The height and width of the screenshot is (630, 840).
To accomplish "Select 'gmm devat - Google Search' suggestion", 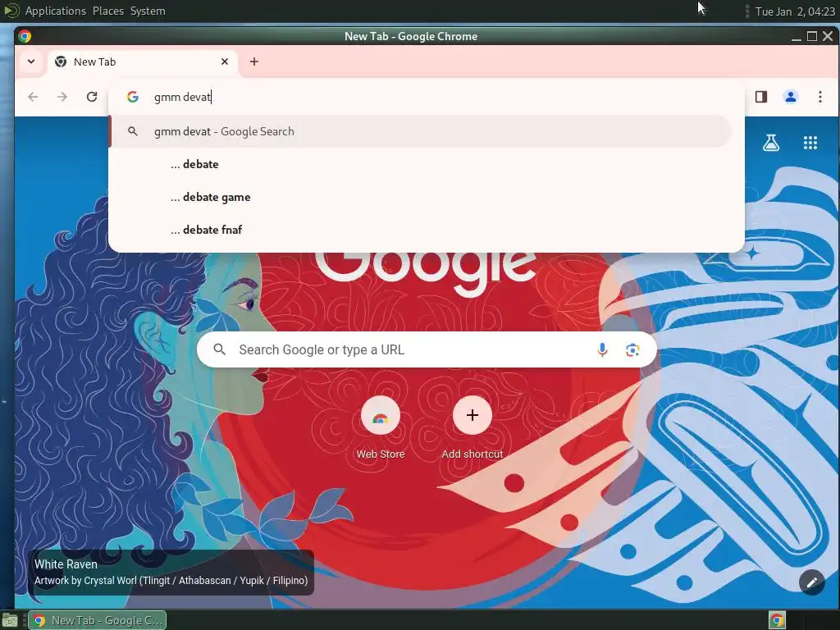I will pos(421,131).
